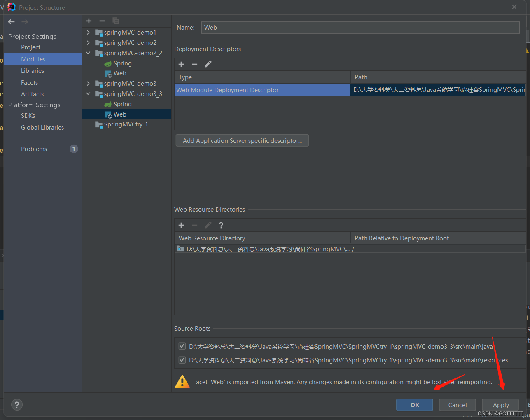The image size is (530, 420).
Task: Click Add Application Server specific descriptor
Action: click(243, 140)
